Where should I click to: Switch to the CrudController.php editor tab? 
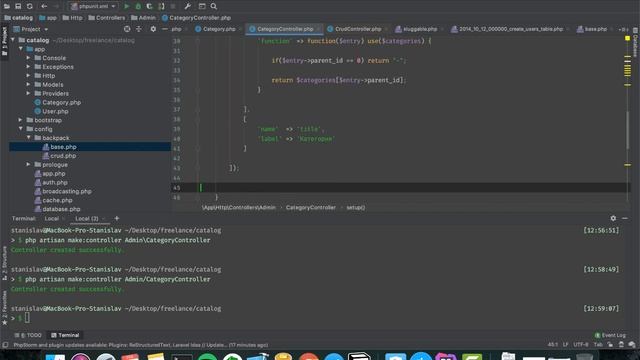click(x=354, y=29)
